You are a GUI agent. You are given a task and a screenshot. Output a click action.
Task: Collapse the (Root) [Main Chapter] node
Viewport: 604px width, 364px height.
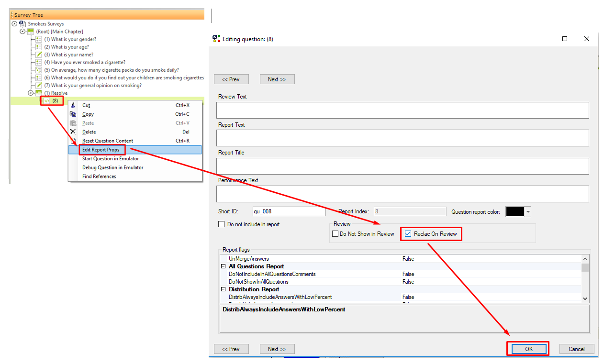(22, 31)
